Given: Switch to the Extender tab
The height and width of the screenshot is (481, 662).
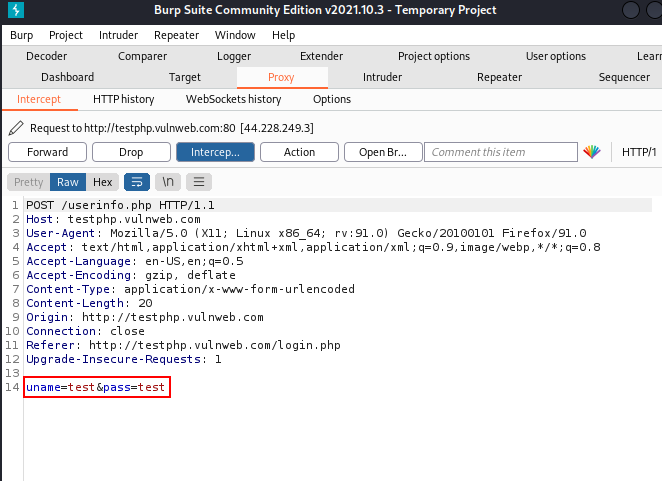Looking at the screenshot, I should (321, 56).
